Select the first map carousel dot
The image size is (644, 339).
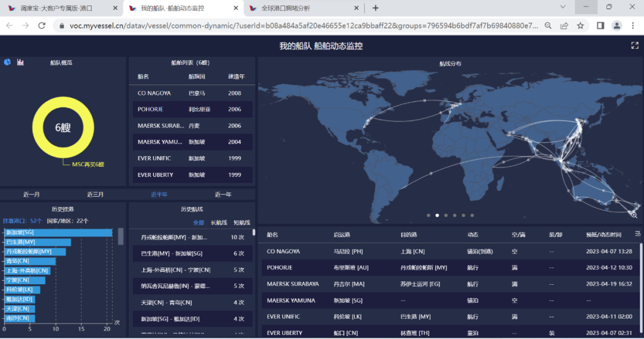[x=428, y=215]
